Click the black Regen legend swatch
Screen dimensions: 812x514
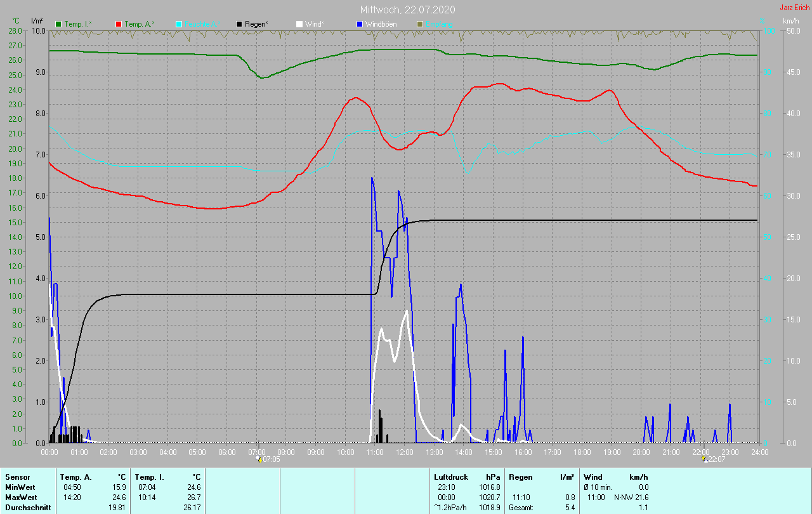click(x=239, y=24)
